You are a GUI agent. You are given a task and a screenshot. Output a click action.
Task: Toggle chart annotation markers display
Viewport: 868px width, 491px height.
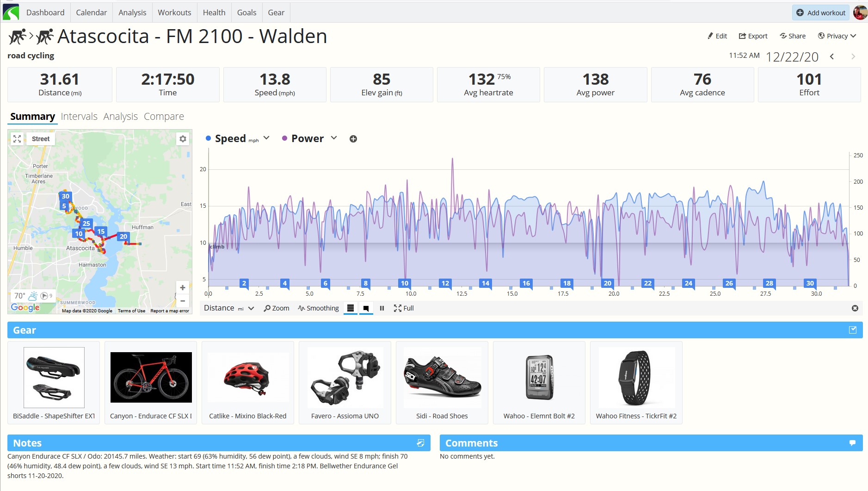pyautogui.click(x=366, y=308)
